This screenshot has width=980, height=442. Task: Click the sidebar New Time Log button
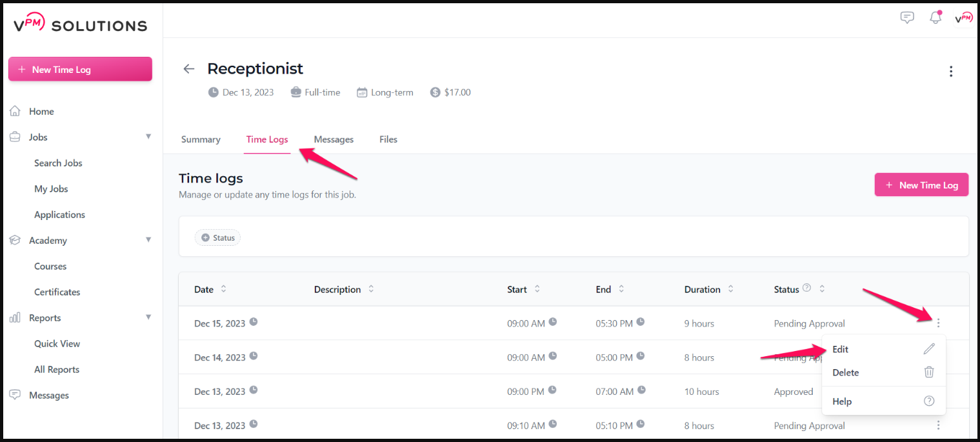(80, 69)
